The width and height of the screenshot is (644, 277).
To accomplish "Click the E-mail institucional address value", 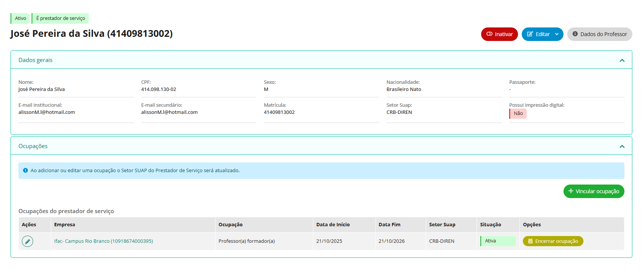I will tap(47, 112).
